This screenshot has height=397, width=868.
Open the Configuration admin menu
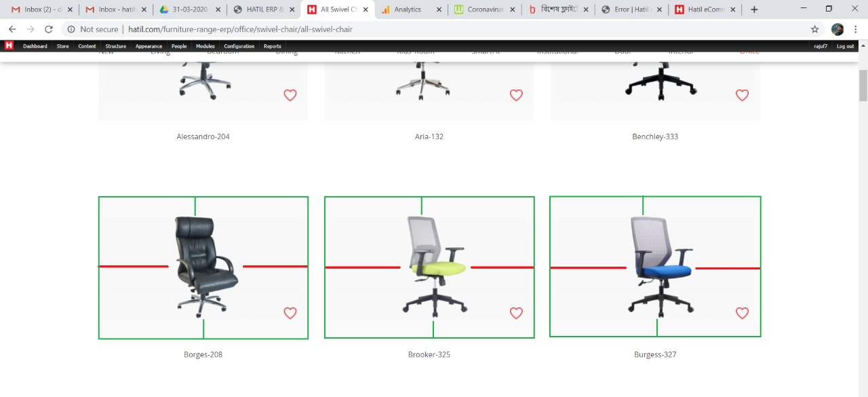point(239,46)
